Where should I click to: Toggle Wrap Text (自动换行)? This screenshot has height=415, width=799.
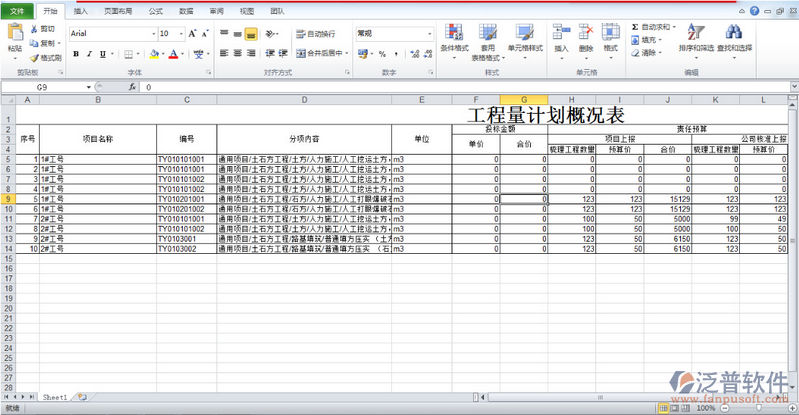[316, 33]
